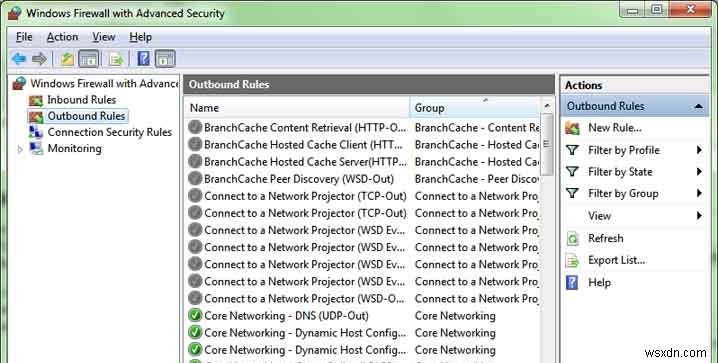This screenshot has width=718, height=363.
Task: Open Filter by Profile submenu arrow
Action: (x=699, y=150)
